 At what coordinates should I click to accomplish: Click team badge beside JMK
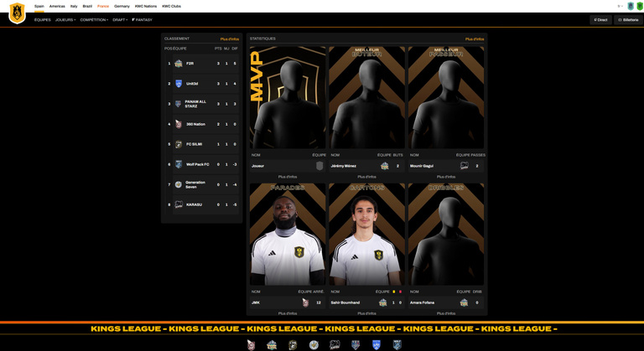coord(305,302)
